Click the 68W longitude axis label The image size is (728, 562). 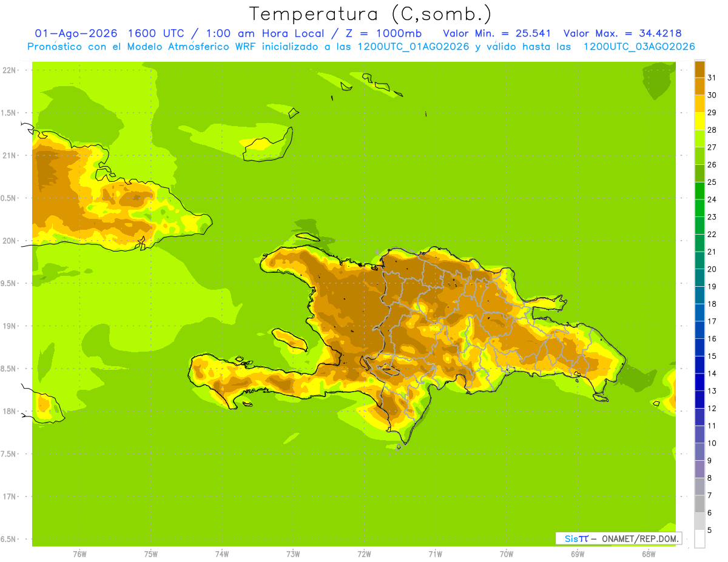pyautogui.click(x=649, y=554)
